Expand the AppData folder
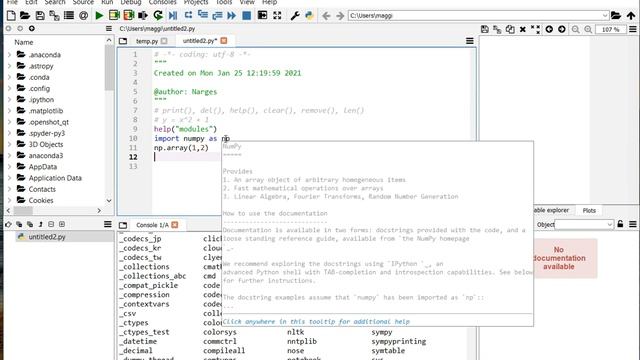Viewport: 640px width, 360px height. pos(9,167)
